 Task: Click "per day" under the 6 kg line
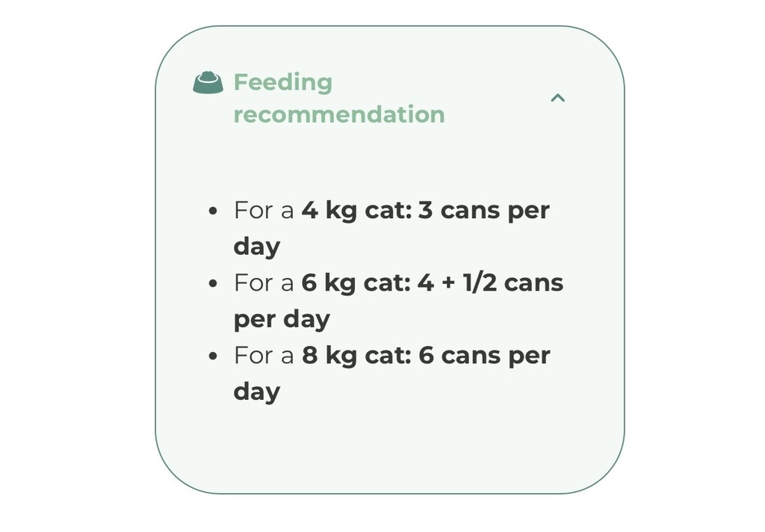pos(282,319)
